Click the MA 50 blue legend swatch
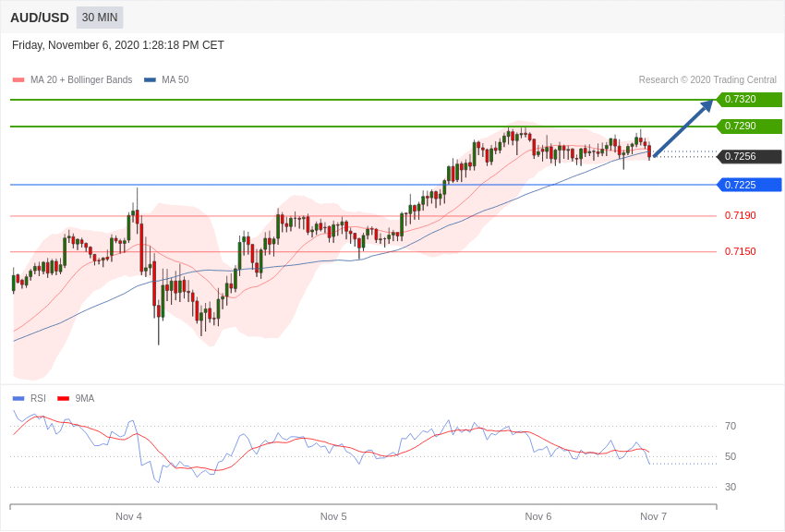The height and width of the screenshot is (532, 785). pyautogui.click(x=150, y=79)
